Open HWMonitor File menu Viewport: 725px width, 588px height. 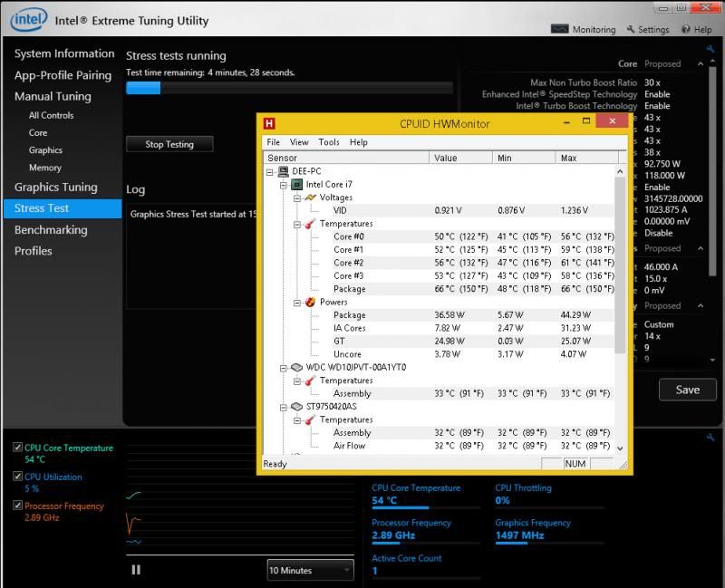(x=273, y=142)
